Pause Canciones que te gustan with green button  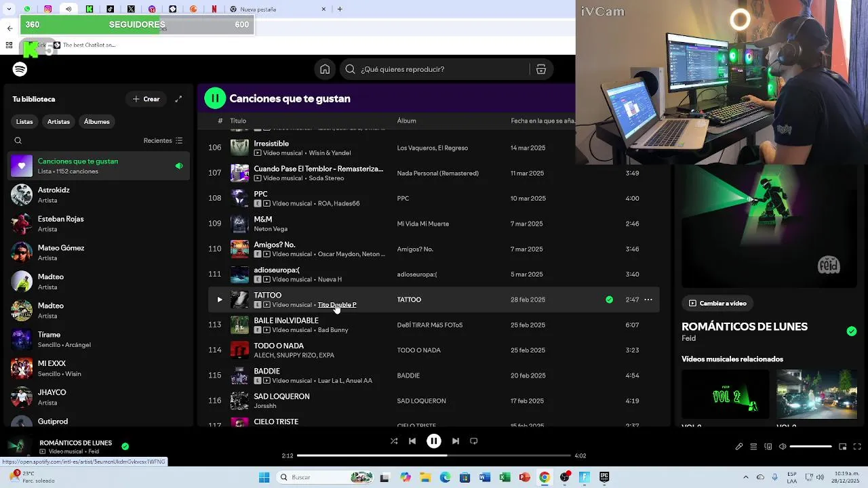[215, 98]
